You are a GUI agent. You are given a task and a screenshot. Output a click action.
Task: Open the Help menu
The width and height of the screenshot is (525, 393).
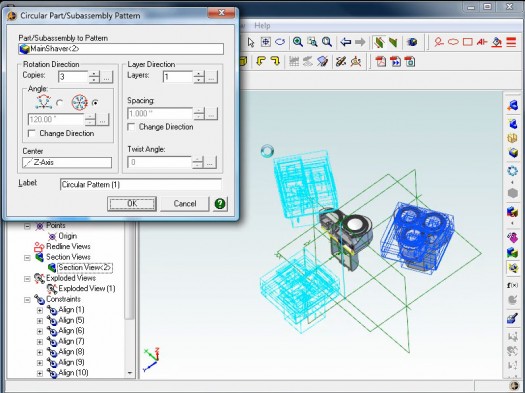click(262, 25)
